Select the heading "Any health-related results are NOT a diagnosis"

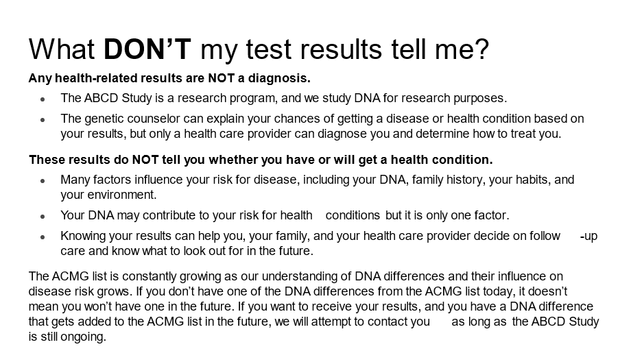click(169, 78)
